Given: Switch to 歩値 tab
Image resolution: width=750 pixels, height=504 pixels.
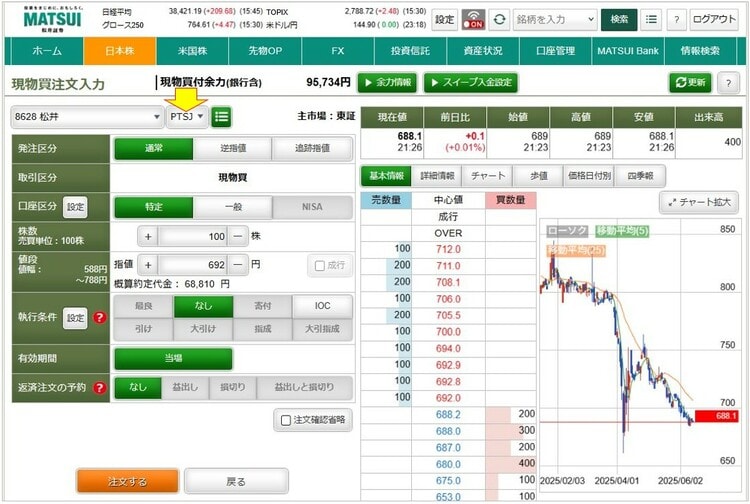Looking at the screenshot, I should (x=539, y=176).
